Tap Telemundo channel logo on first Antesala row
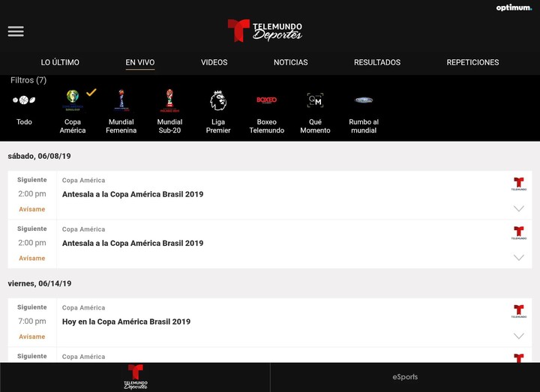This screenshot has height=392, width=540. click(x=519, y=184)
